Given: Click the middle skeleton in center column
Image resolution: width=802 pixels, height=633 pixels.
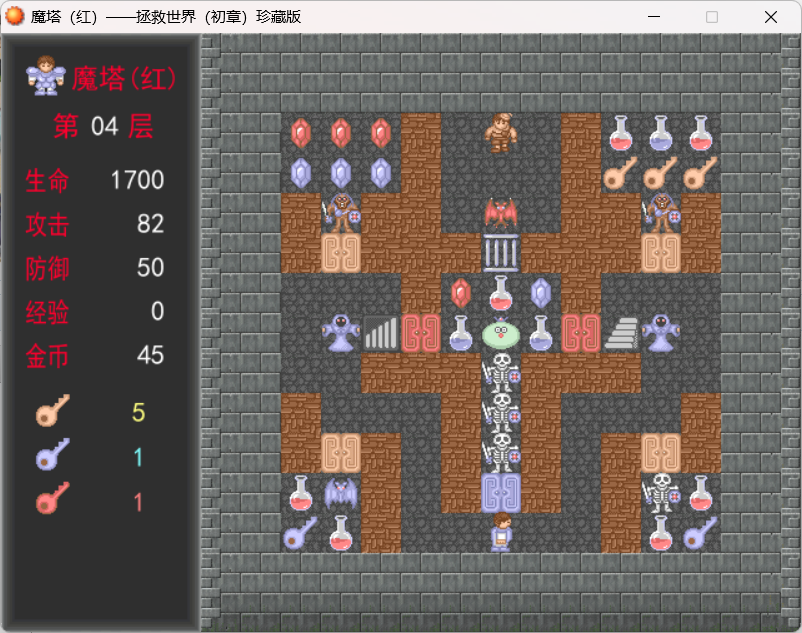Looking at the screenshot, I should click(501, 413).
